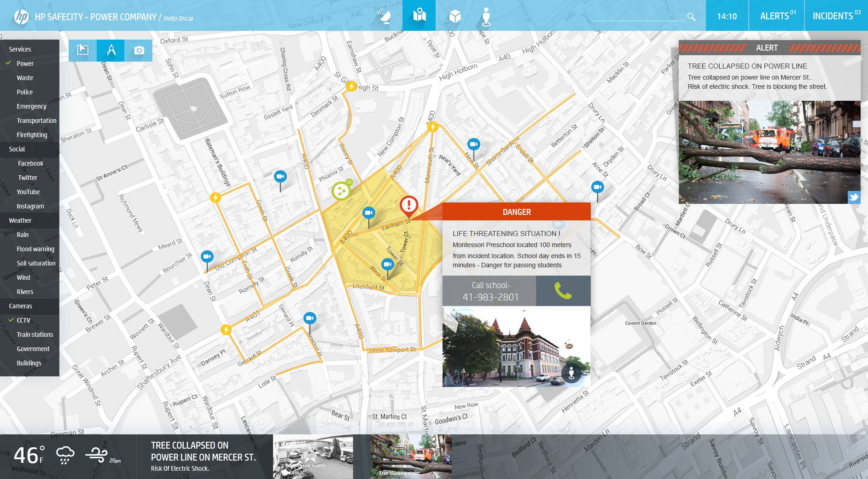The height and width of the screenshot is (479, 868).
Task: Open the CCTV camera on Old Compton St
Action: 207,256
